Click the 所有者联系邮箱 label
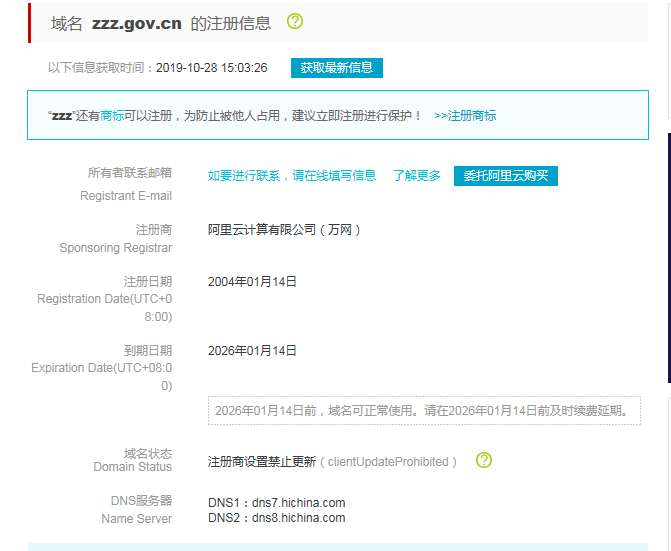This screenshot has width=671, height=551. click(130, 172)
